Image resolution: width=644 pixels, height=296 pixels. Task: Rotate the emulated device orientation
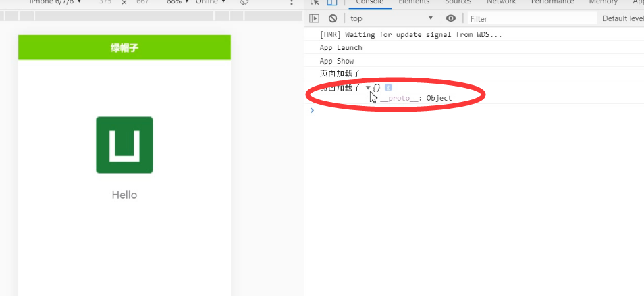(244, 3)
